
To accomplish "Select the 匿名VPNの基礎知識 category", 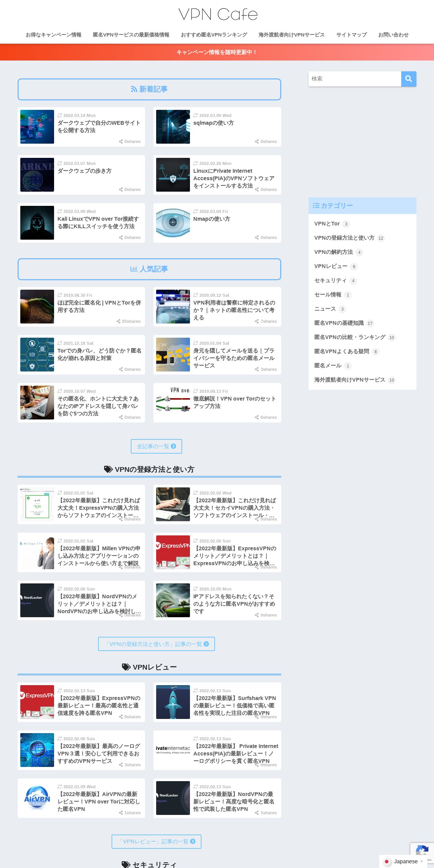I will (x=339, y=323).
